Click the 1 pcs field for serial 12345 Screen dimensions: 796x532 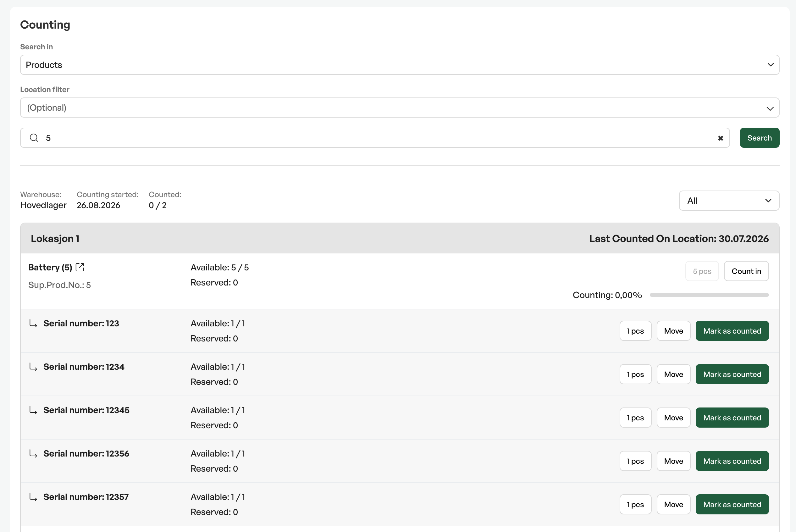(635, 418)
